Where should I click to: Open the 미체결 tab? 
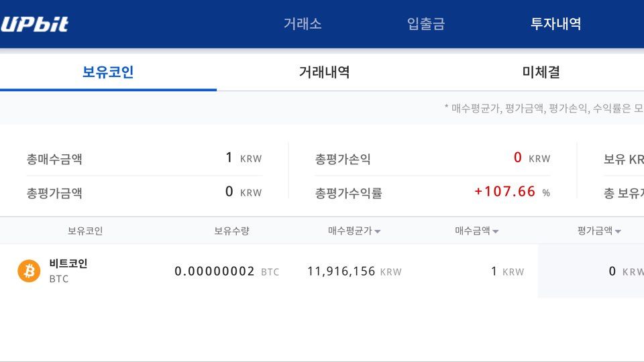[x=541, y=72]
